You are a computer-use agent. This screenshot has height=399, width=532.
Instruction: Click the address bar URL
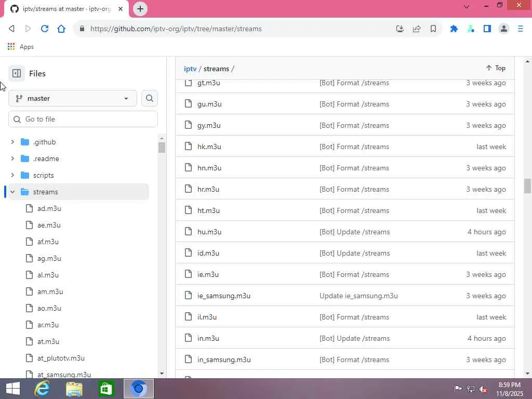[x=176, y=29]
